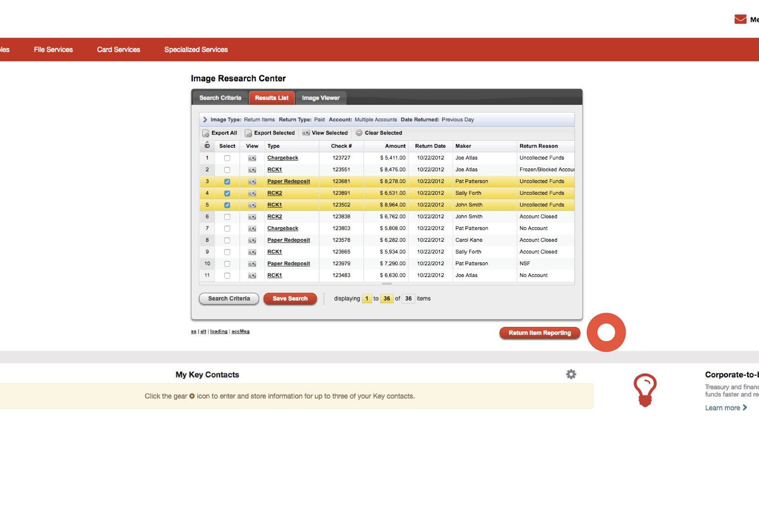
Task: Deselect the checkbox for the RCK2 row 4
Action: [227, 193]
